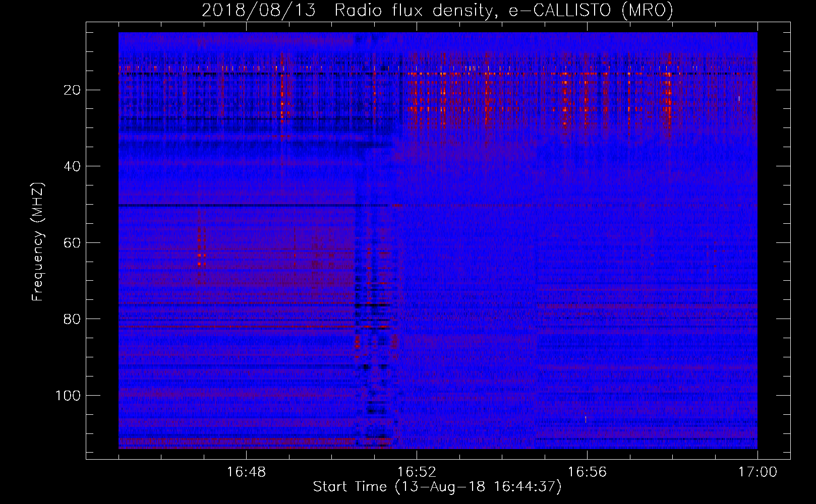The image size is (816, 504).
Task: Click the 20 MHz frequency tick label
Action: pyautogui.click(x=72, y=90)
